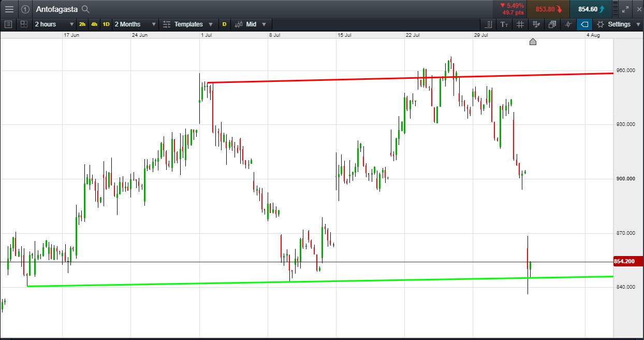The image size is (644, 340).
Task: Click the circled number 1 chart indicator
Action: click(x=25, y=9)
